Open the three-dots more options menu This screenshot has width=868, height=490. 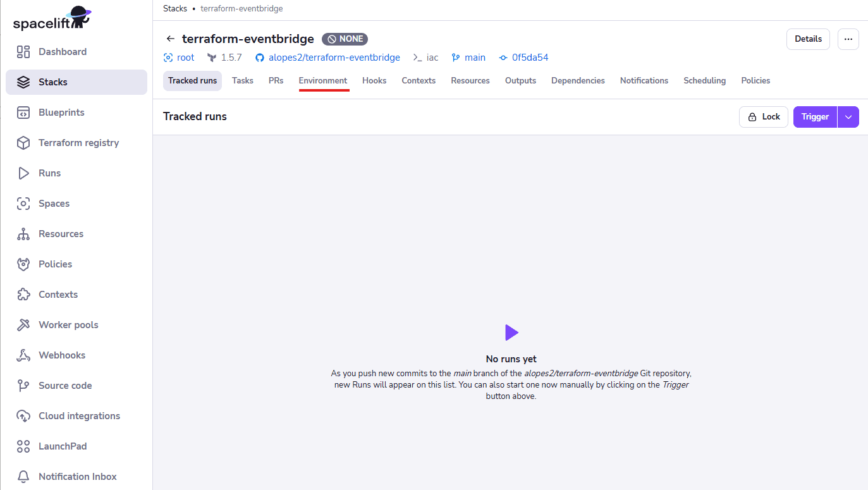[x=848, y=39]
